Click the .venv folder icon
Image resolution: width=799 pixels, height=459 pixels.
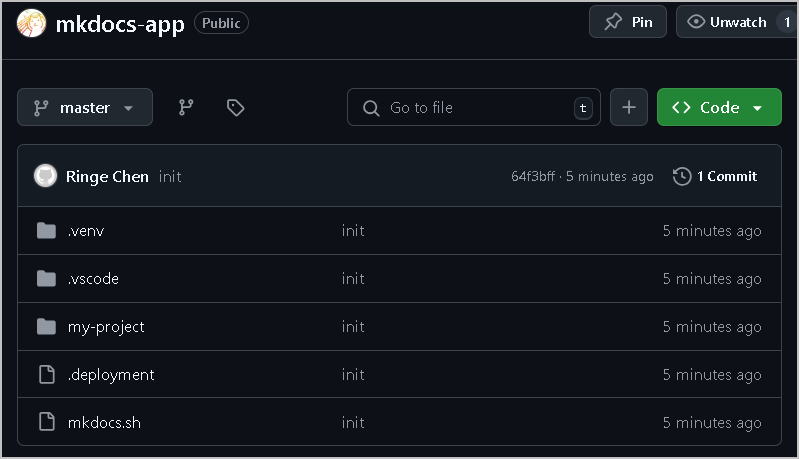pos(46,231)
